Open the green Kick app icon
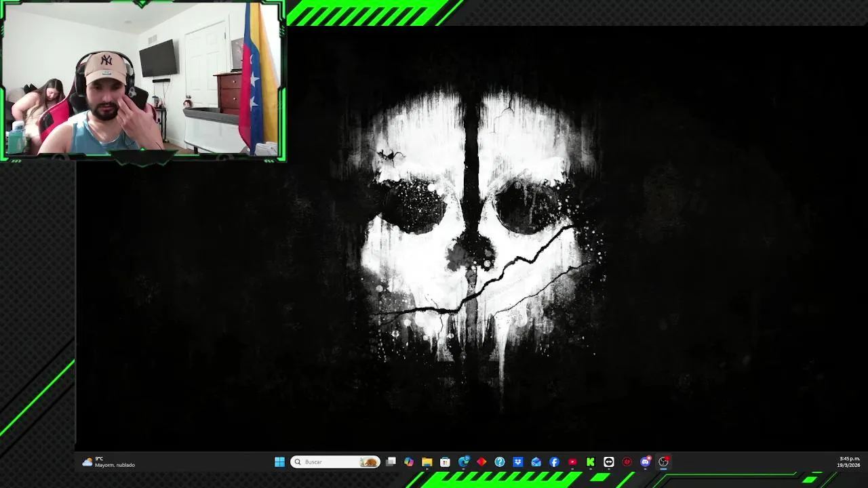Screen dimensions: 868x488 point(591,462)
